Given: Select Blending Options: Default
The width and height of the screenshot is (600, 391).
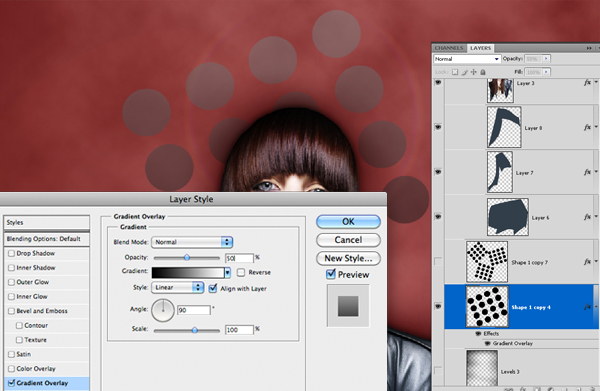Looking at the screenshot, I should tap(47, 239).
